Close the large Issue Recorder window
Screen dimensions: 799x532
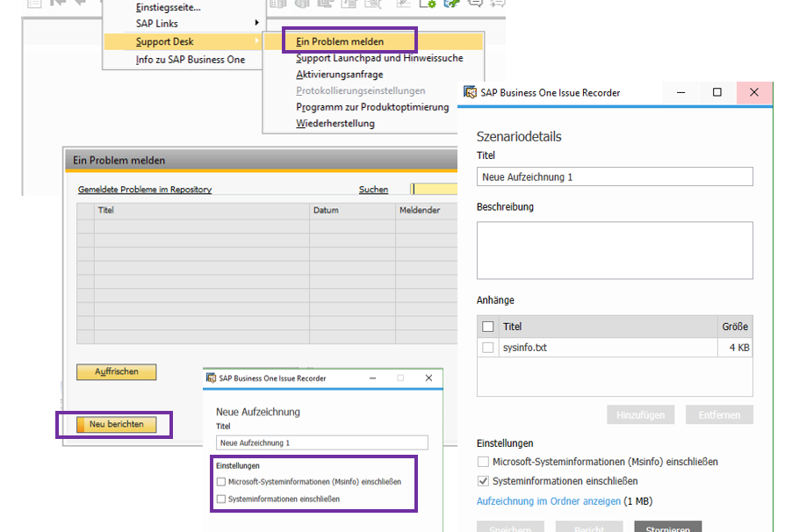click(x=754, y=92)
